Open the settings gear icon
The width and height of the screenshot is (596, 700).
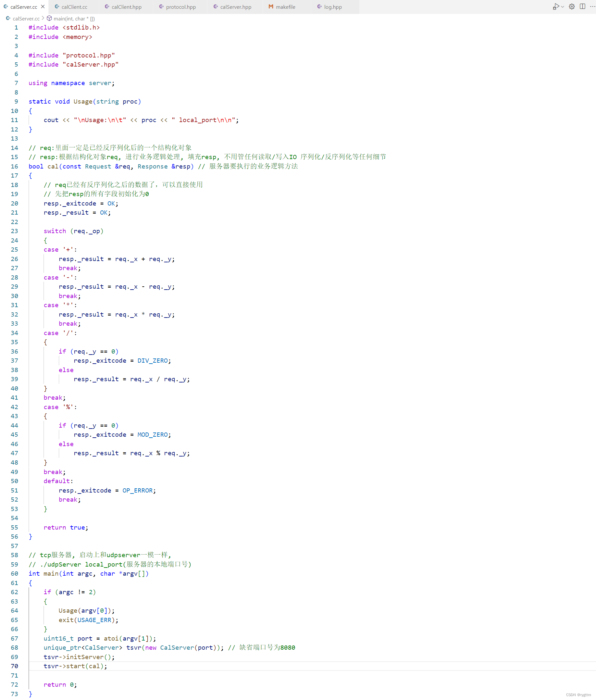coord(572,6)
